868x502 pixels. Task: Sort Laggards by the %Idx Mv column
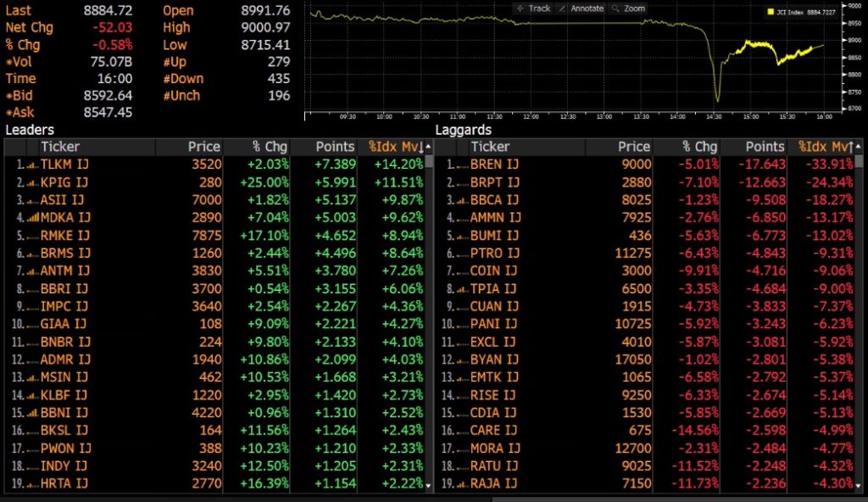(825, 147)
